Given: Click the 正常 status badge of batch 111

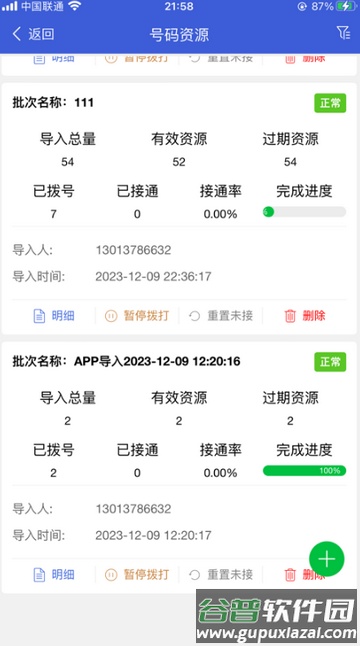Looking at the screenshot, I should point(330,103).
